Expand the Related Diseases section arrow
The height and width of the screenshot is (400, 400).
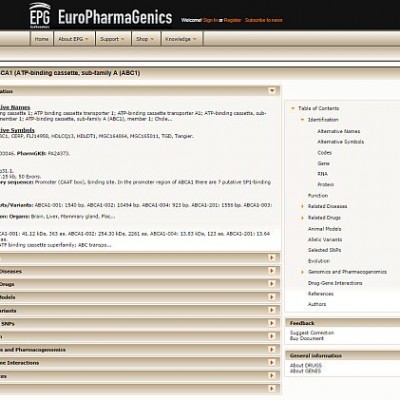[272, 271]
